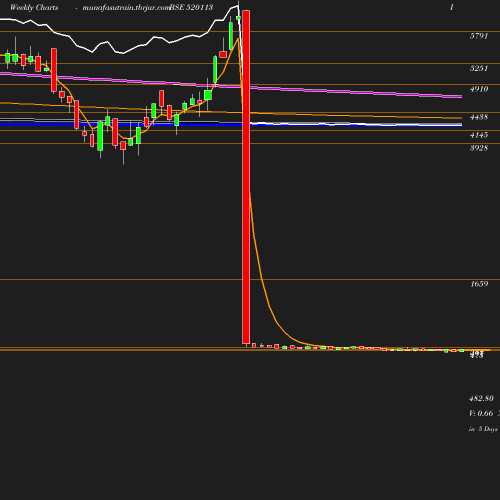Click the 'Weekly Charts' title text
Viewport: 500px width, 500px height.
pos(34,7)
